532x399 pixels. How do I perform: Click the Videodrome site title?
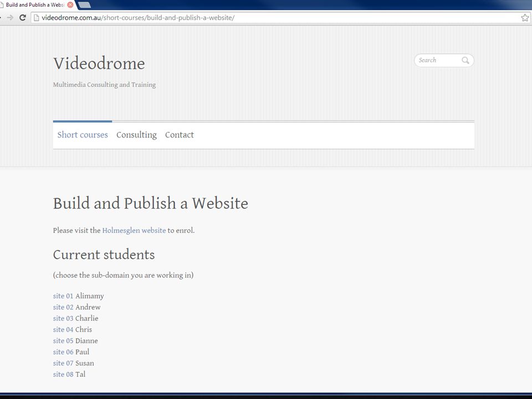point(99,63)
